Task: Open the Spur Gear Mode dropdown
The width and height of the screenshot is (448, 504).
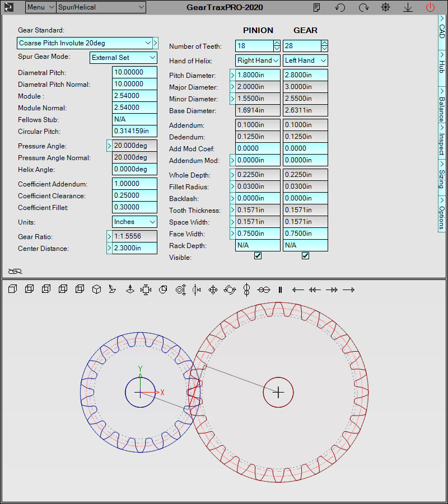Action: 152,58
